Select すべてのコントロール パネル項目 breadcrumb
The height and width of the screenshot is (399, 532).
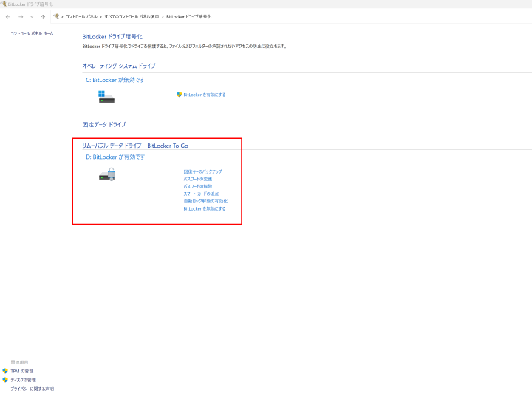pos(132,16)
